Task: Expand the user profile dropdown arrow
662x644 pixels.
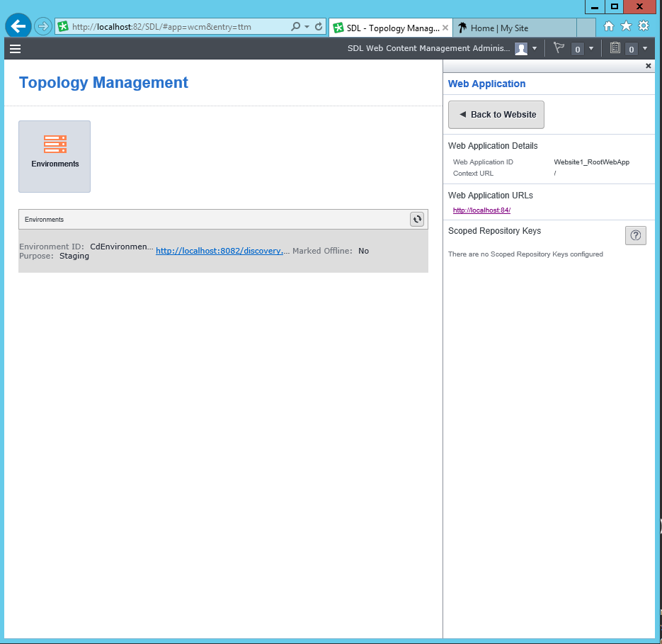Action: 535,49
